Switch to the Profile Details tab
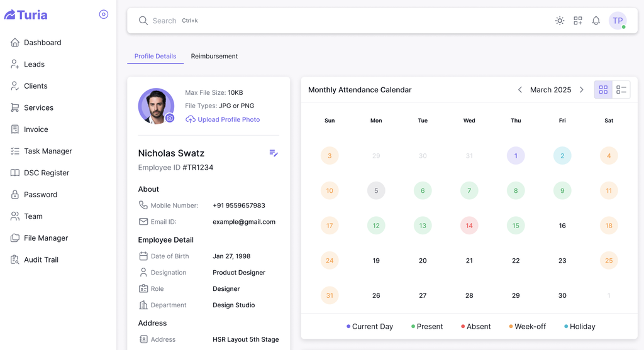Image resolution: width=644 pixels, height=350 pixels. tap(155, 56)
